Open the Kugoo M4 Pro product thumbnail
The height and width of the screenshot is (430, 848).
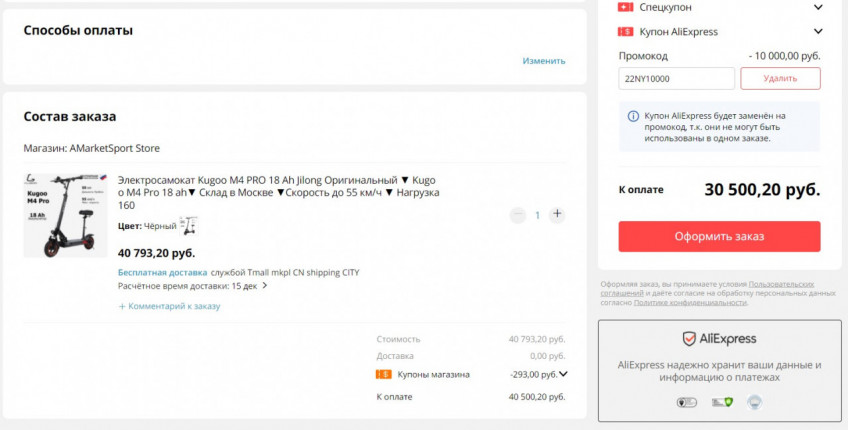[x=66, y=215]
